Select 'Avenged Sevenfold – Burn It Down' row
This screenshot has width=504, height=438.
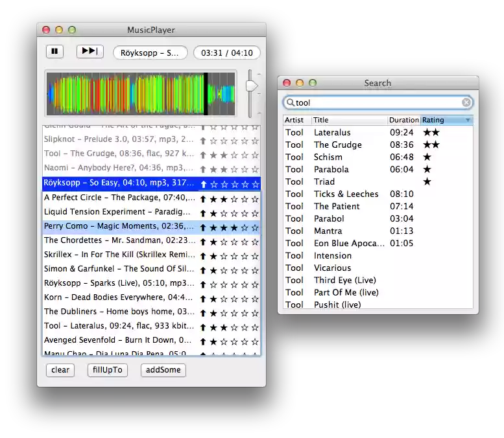point(151,341)
